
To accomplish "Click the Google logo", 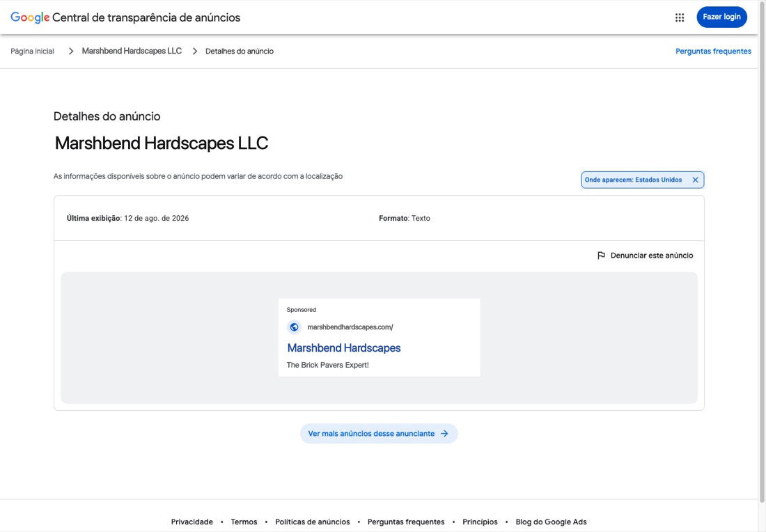I will point(30,17).
